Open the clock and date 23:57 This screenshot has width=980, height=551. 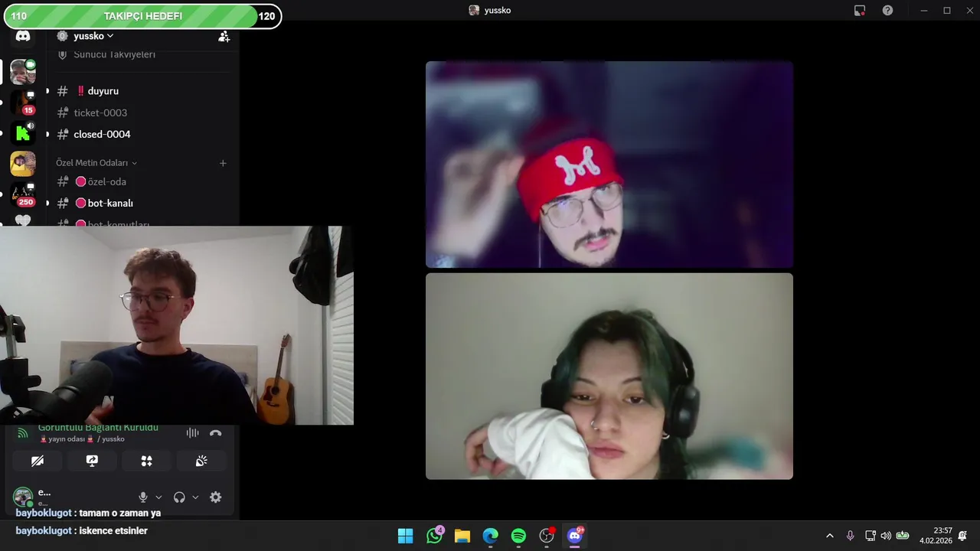coord(936,536)
